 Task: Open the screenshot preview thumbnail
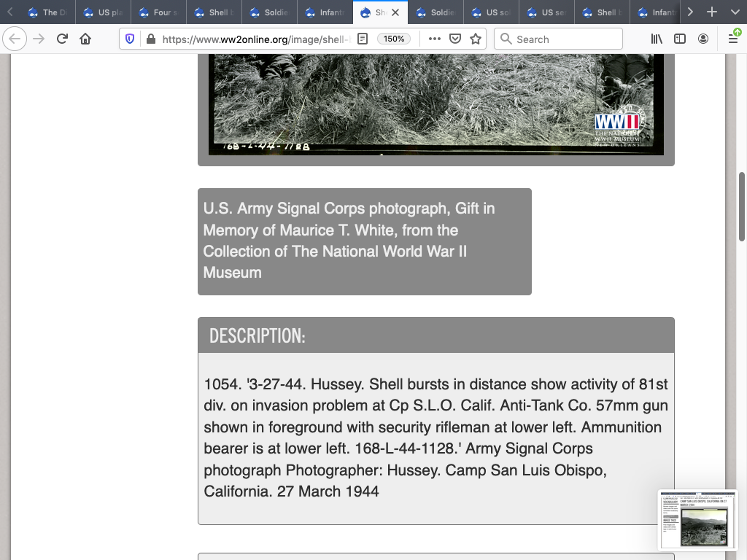(697, 519)
